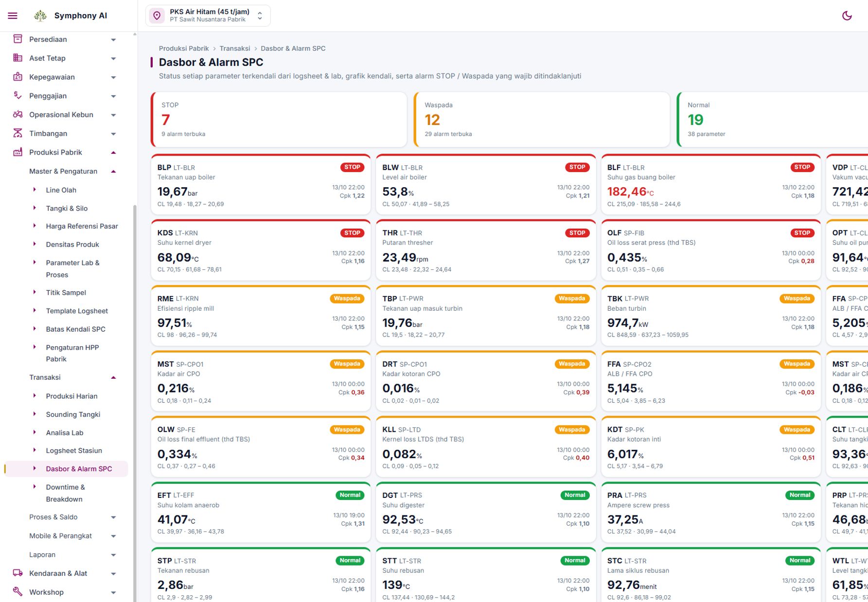Click the Operasional Kebun tractor icon
This screenshot has width=868, height=602.
[x=18, y=115]
